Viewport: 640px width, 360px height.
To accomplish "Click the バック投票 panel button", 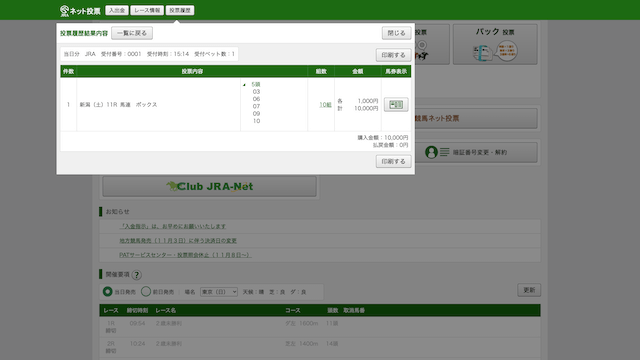I will (x=495, y=44).
